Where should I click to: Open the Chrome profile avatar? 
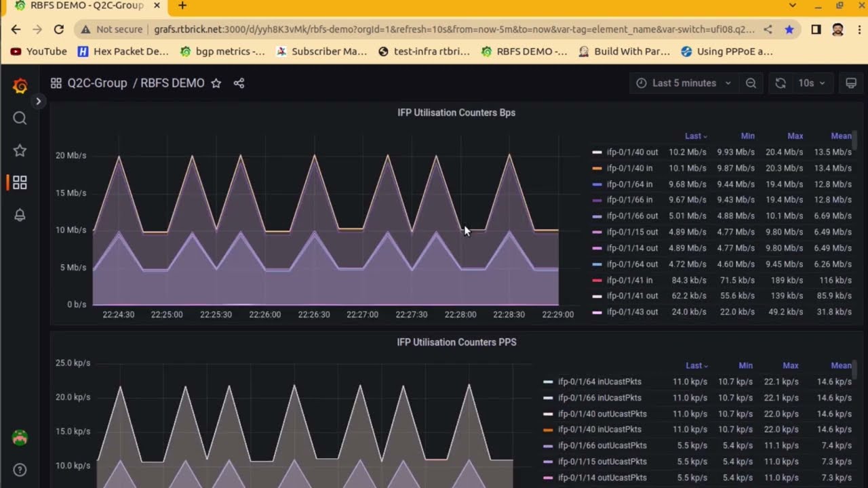[838, 29]
